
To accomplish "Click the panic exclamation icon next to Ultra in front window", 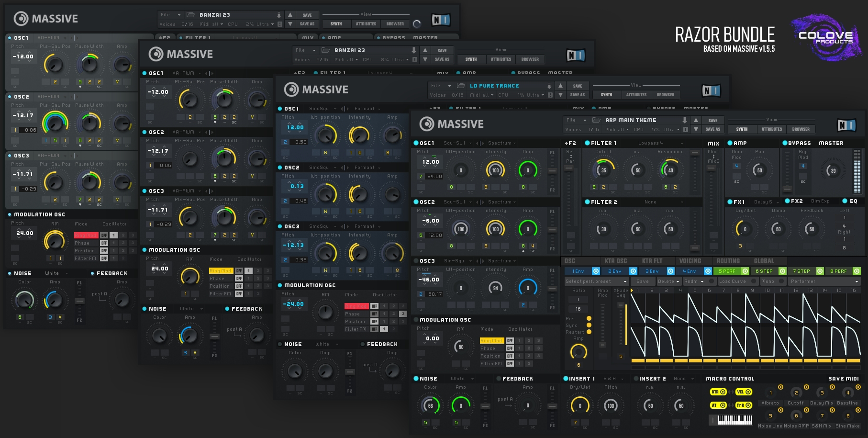I will pyautogui.click(x=686, y=129).
